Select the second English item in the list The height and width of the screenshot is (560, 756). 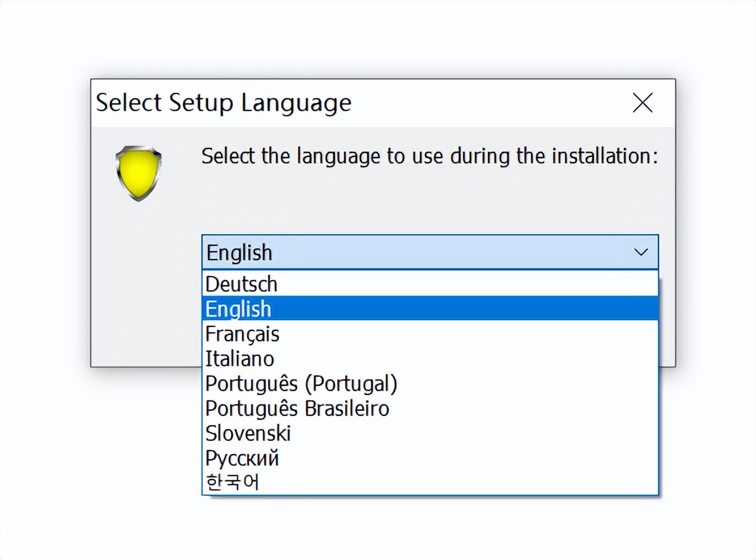(x=238, y=308)
